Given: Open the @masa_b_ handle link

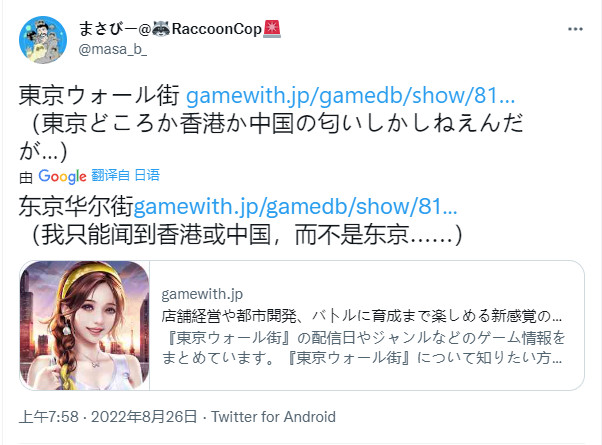Looking at the screenshot, I should click(x=112, y=50).
